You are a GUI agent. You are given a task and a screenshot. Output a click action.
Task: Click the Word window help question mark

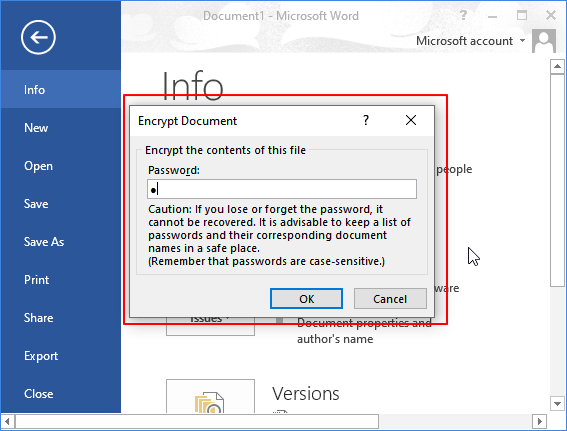click(463, 16)
